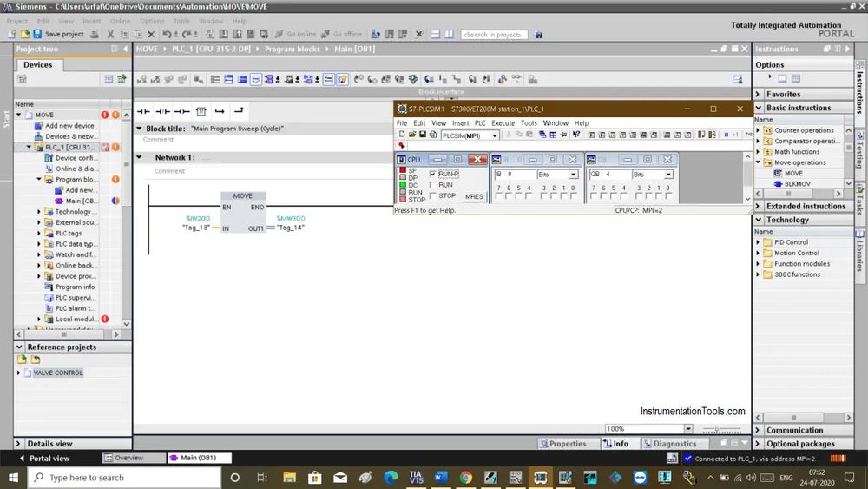
Task: Insert a normally closed contact
Action: [163, 111]
